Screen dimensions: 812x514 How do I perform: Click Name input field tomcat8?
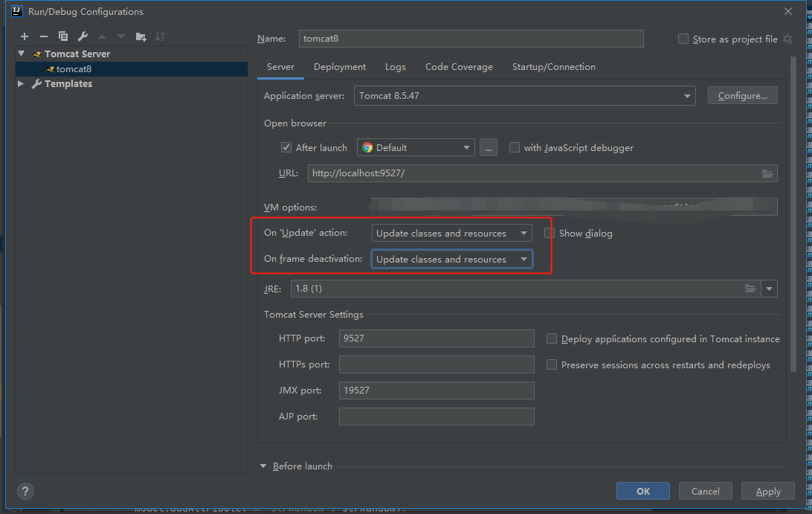coord(471,39)
